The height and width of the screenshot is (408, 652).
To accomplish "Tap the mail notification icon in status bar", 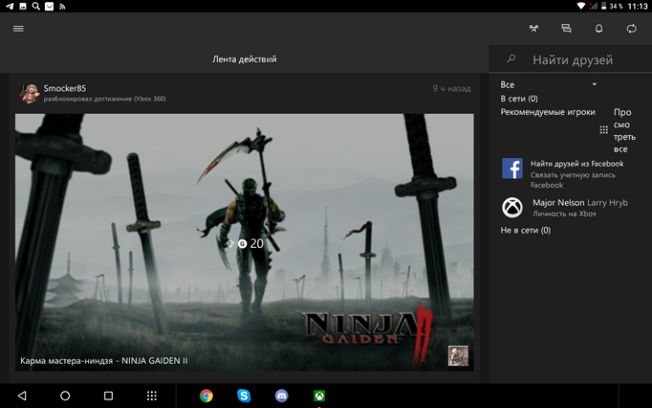I will pos(49,6).
